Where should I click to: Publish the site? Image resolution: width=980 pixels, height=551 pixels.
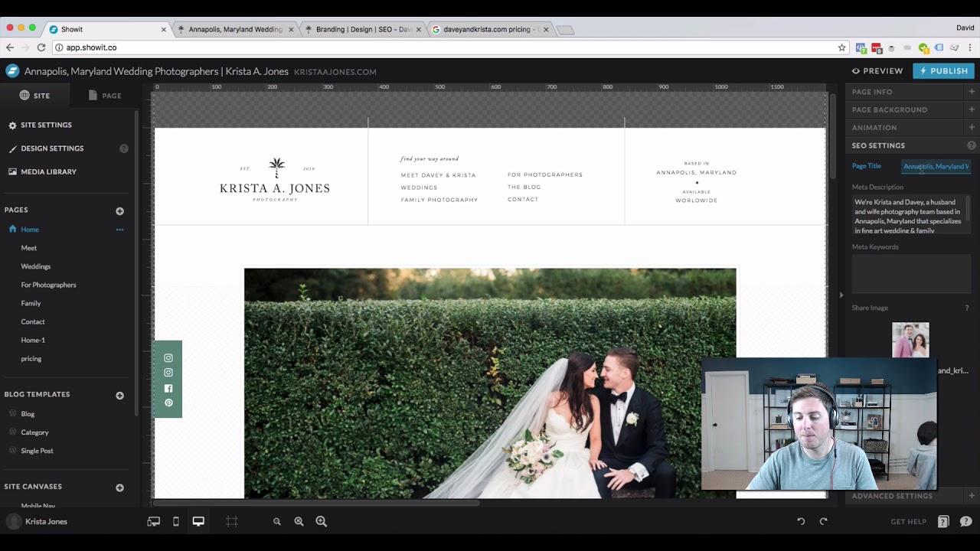coord(943,71)
